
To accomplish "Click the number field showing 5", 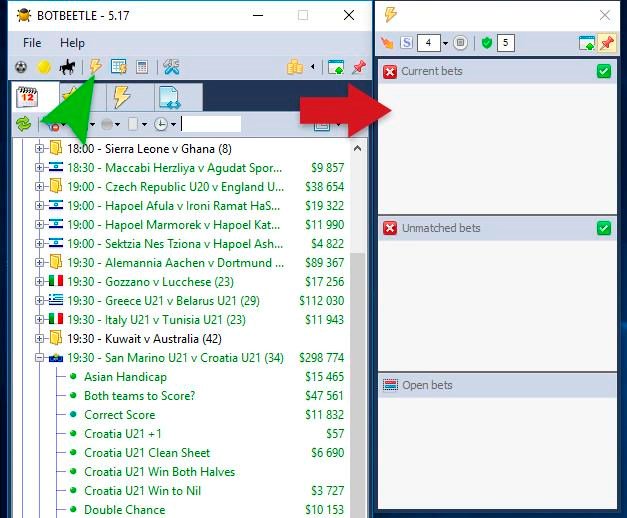I will click(505, 42).
